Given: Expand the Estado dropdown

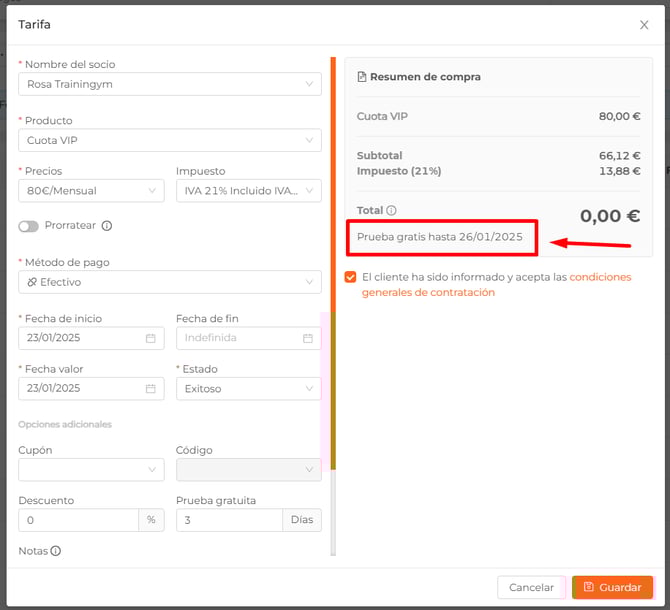Looking at the screenshot, I should [x=248, y=388].
